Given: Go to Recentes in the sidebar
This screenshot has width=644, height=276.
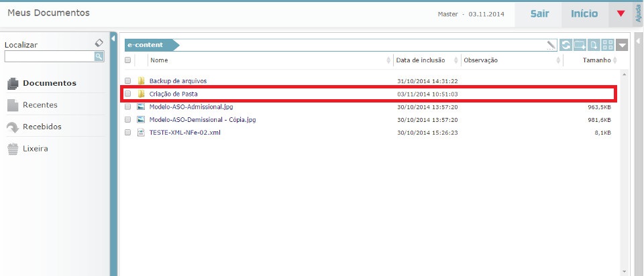Looking at the screenshot, I should (x=40, y=105).
